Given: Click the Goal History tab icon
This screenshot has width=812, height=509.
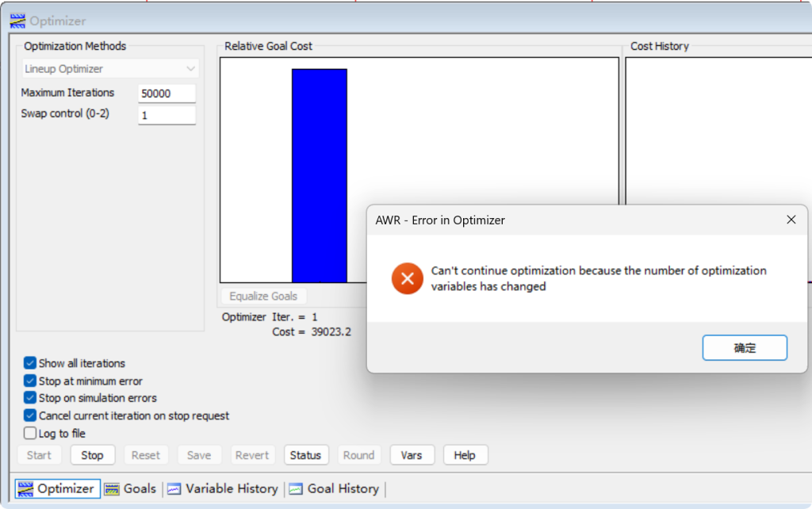Looking at the screenshot, I should point(296,488).
